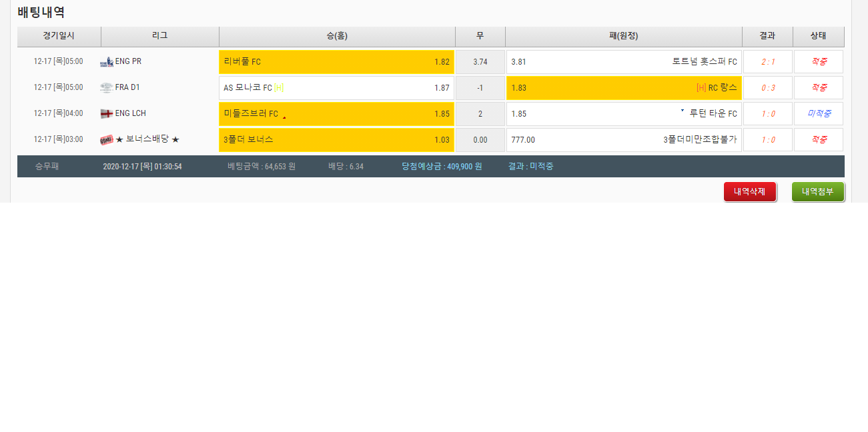Click the 3.74 draw odds cell
The height and width of the screenshot is (432, 868).
480,62
